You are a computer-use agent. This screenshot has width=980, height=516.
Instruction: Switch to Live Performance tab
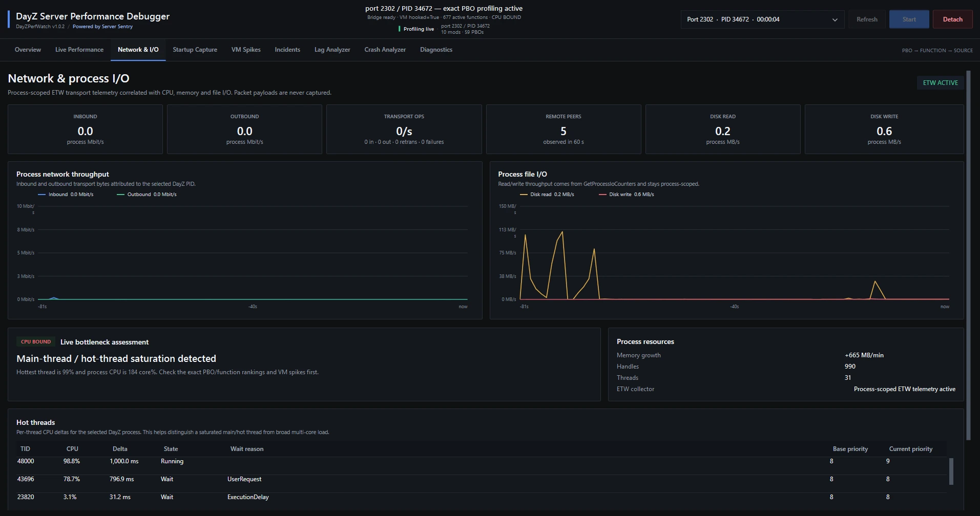tap(79, 50)
